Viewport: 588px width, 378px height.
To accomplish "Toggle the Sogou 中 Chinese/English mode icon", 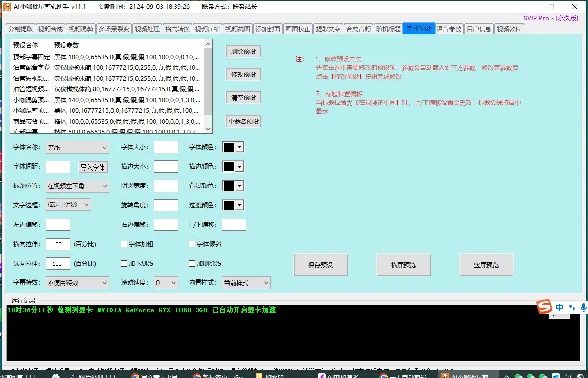I will [x=559, y=308].
